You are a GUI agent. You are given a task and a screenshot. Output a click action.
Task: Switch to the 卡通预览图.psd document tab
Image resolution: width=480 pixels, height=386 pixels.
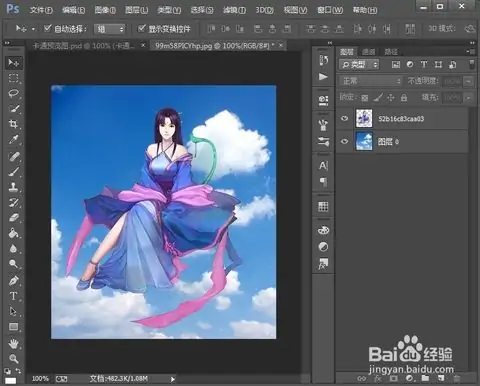pyautogui.click(x=85, y=46)
